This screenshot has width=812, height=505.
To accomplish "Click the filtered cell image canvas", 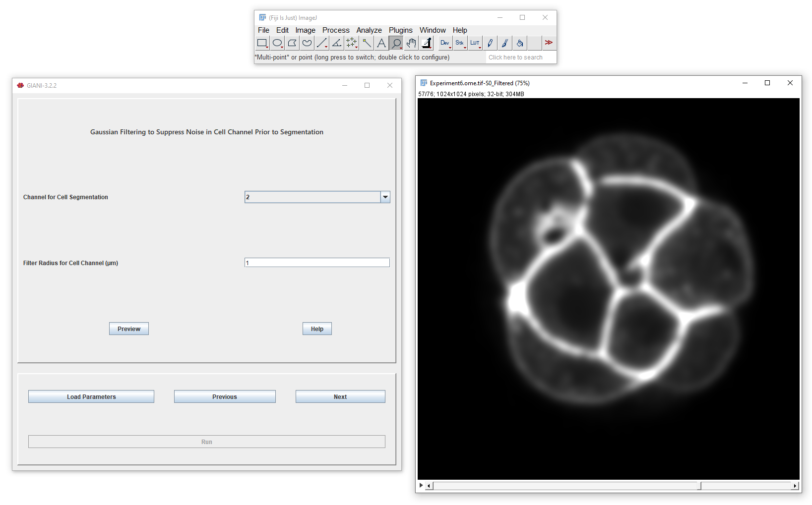I will (x=609, y=289).
